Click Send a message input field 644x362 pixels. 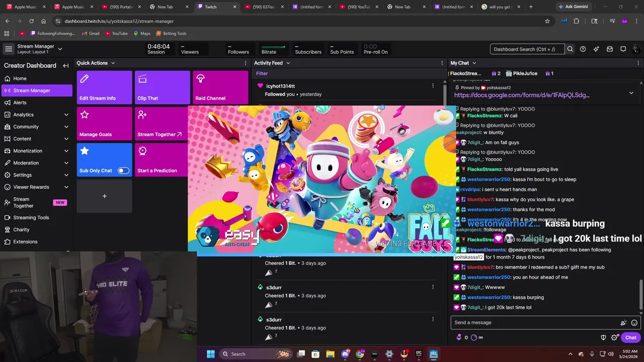click(x=535, y=323)
